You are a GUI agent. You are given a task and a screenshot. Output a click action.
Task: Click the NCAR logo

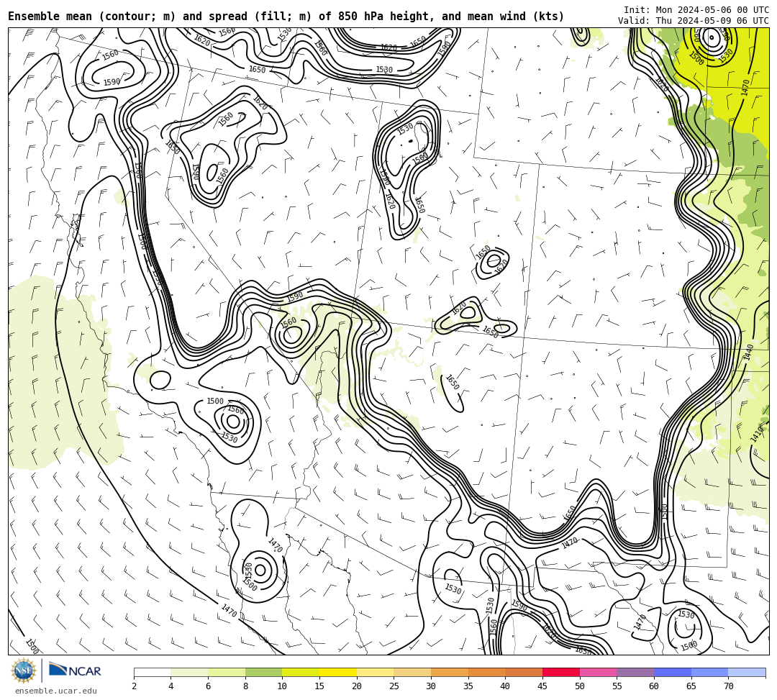75,671
